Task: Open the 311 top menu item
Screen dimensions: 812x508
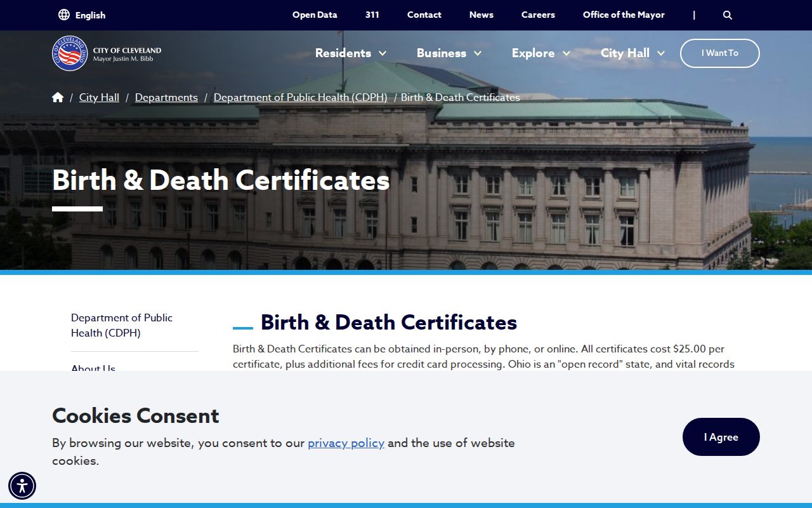Action: (372, 15)
